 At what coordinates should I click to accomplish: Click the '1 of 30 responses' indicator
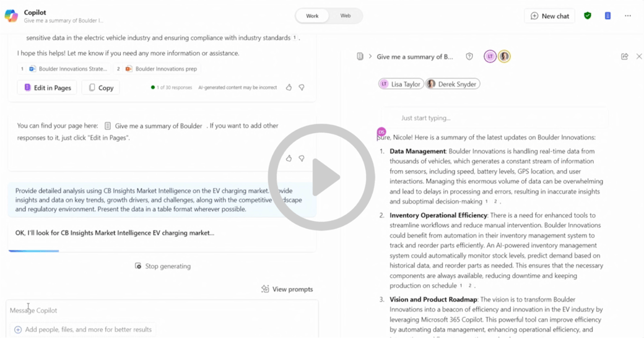[172, 87]
